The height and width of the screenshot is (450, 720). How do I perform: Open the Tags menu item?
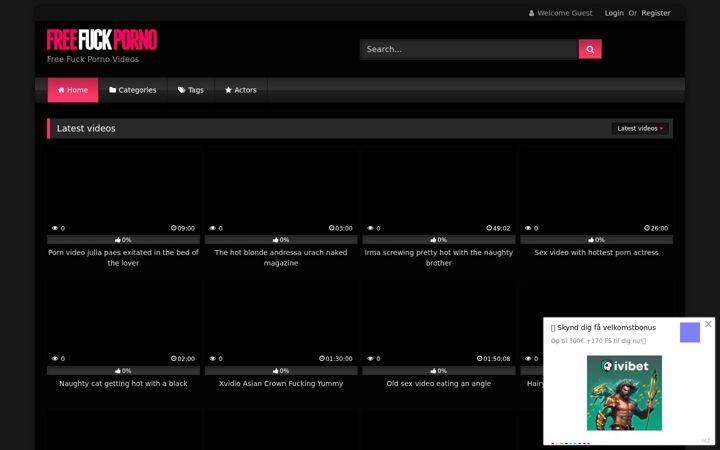tap(191, 90)
